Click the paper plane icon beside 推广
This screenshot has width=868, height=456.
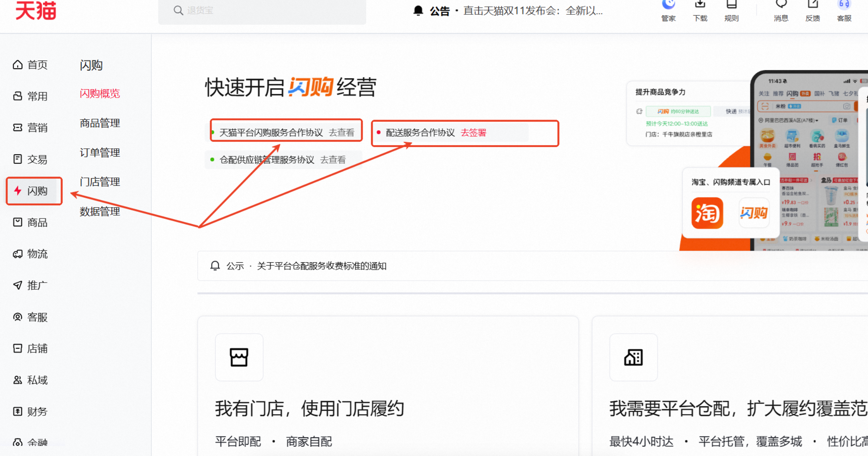[18, 285]
